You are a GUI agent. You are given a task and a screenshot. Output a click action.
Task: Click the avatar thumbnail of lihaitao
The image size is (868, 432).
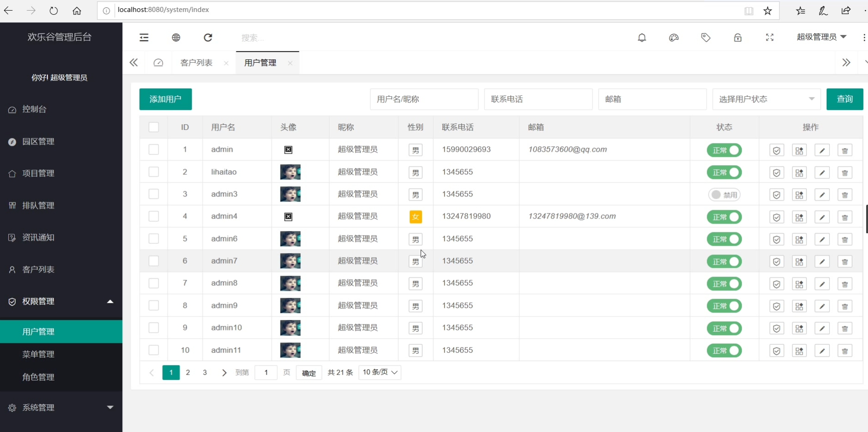click(290, 172)
